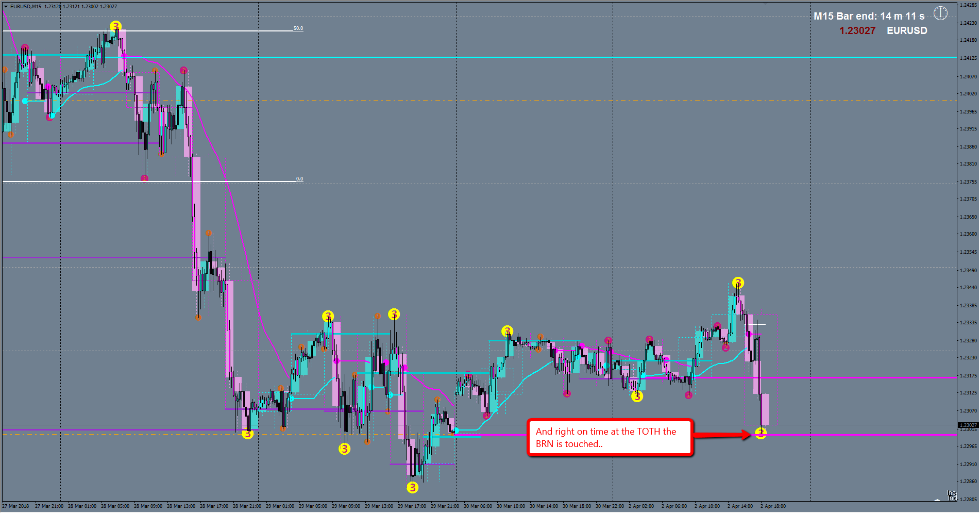Screen dimensions: 980x513
Task: Click the 1.23755 price axis label
Action: tap(969, 182)
